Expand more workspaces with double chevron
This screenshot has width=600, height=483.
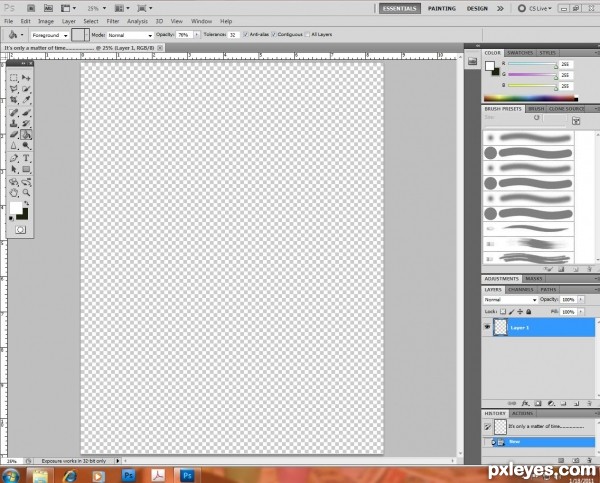[x=500, y=8]
